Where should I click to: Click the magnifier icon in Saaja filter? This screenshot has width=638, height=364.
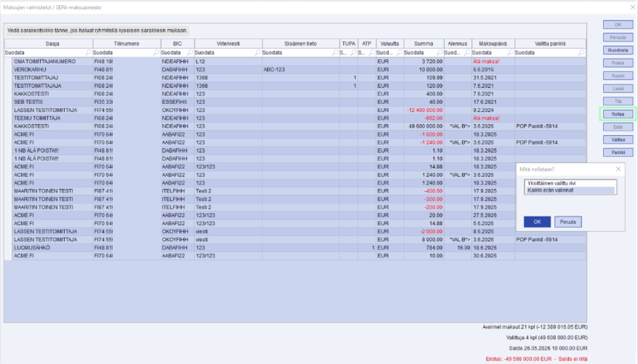(88, 53)
